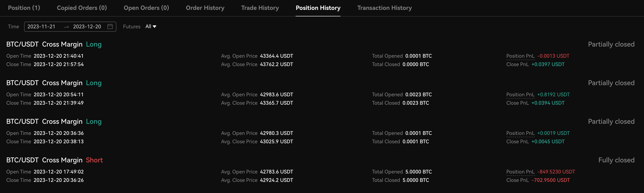Image resolution: width=644 pixels, height=193 pixels.
Task: Select the Position History tab
Action: [x=318, y=8]
